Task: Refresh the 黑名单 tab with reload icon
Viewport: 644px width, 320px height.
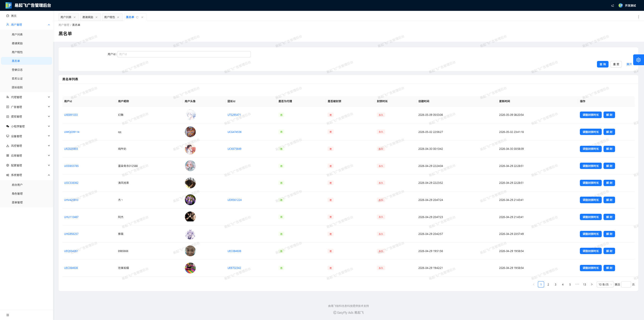Action: pyautogui.click(x=137, y=17)
